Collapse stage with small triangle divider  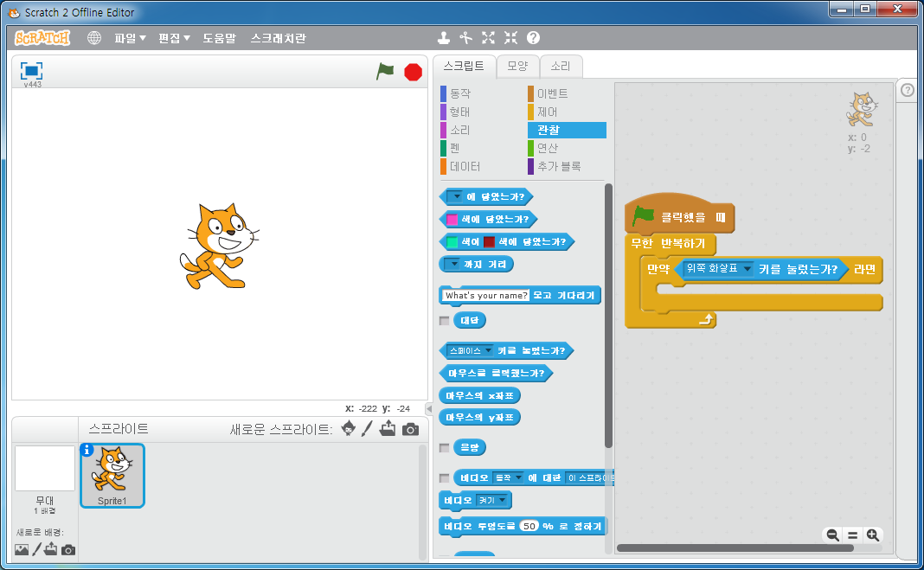pyautogui.click(x=429, y=408)
